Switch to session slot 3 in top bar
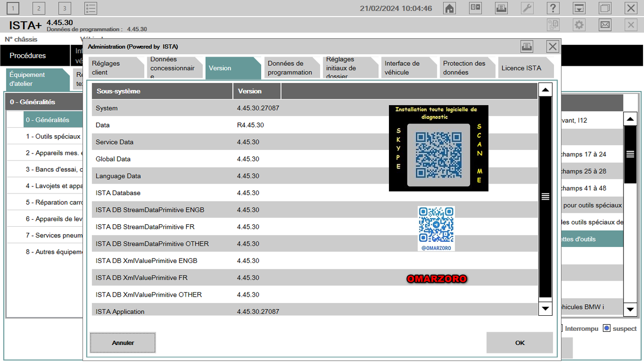The image size is (644, 362). (64, 8)
